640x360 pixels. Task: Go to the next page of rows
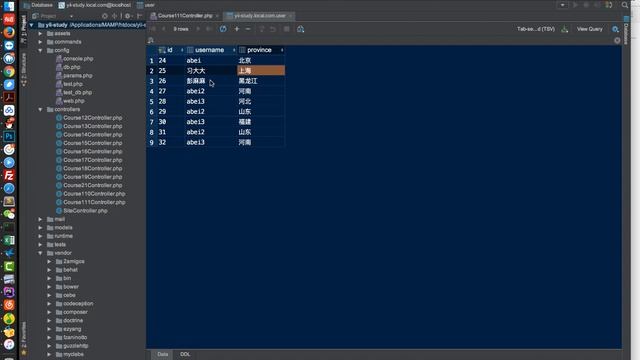click(198, 29)
